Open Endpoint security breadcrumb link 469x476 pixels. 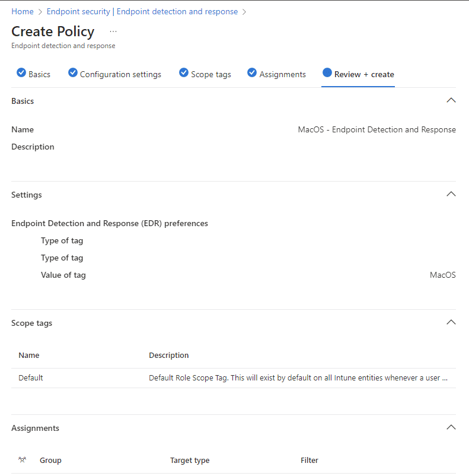coord(78,11)
